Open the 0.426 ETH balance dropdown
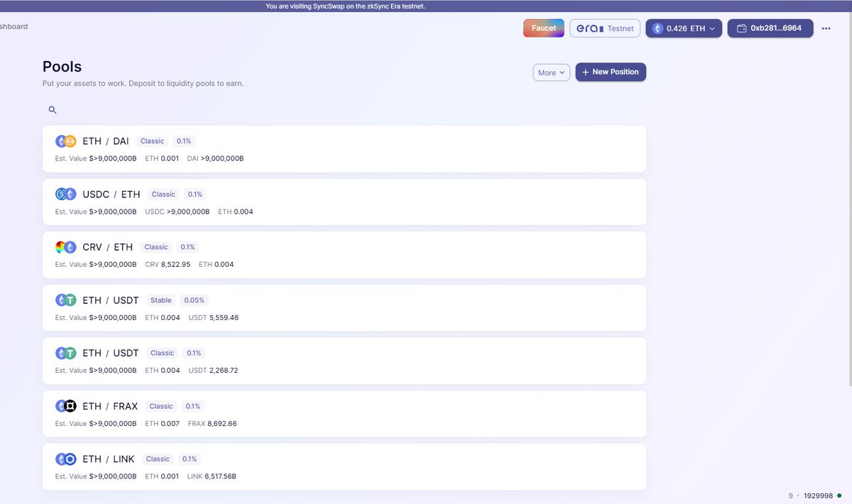The width and height of the screenshot is (852, 504). (684, 28)
